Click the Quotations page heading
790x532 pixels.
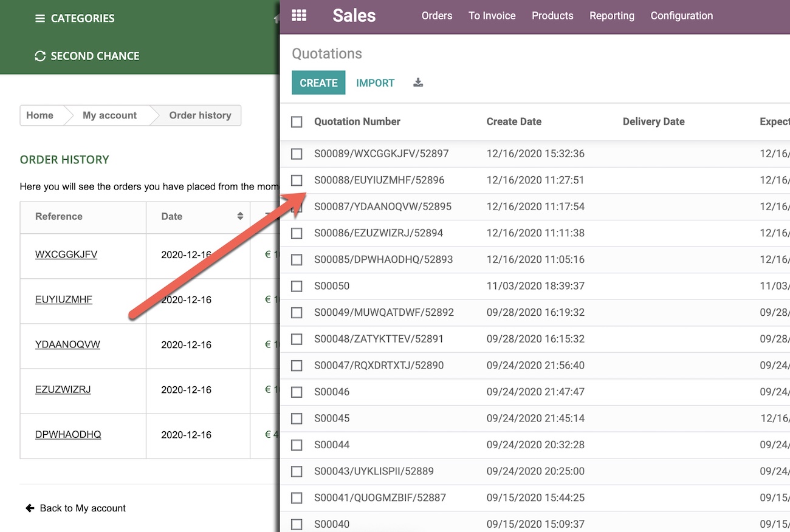(x=327, y=53)
